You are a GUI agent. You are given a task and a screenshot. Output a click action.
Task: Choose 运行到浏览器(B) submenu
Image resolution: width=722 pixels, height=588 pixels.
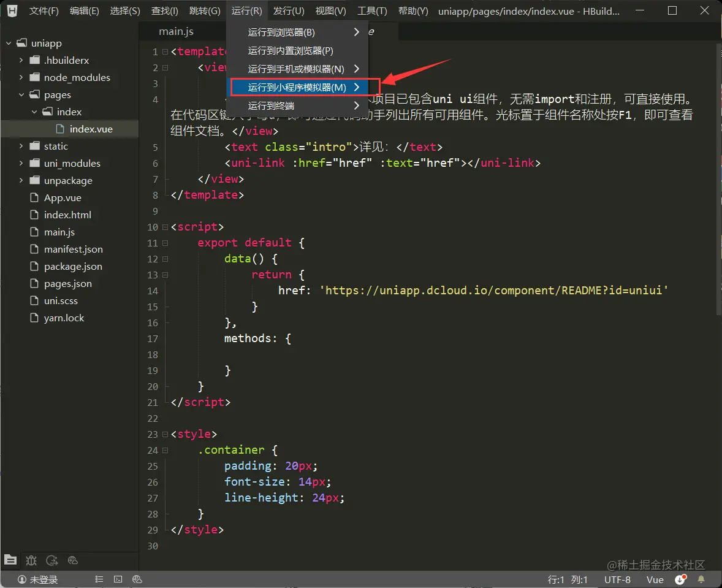tap(297, 32)
